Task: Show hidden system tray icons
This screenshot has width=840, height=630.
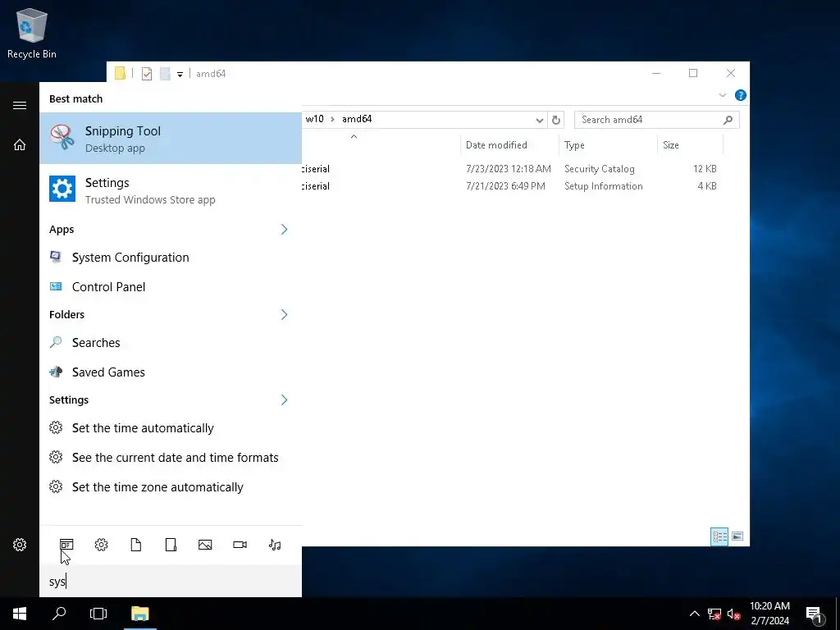Action: tap(694, 614)
